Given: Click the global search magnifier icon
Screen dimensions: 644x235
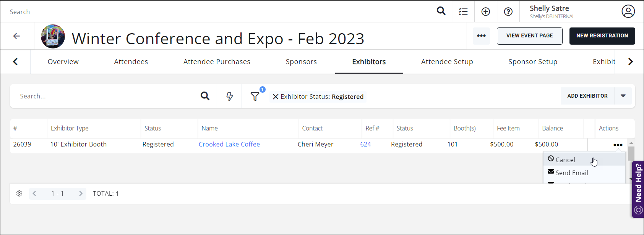Looking at the screenshot, I should click(x=441, y=11).
